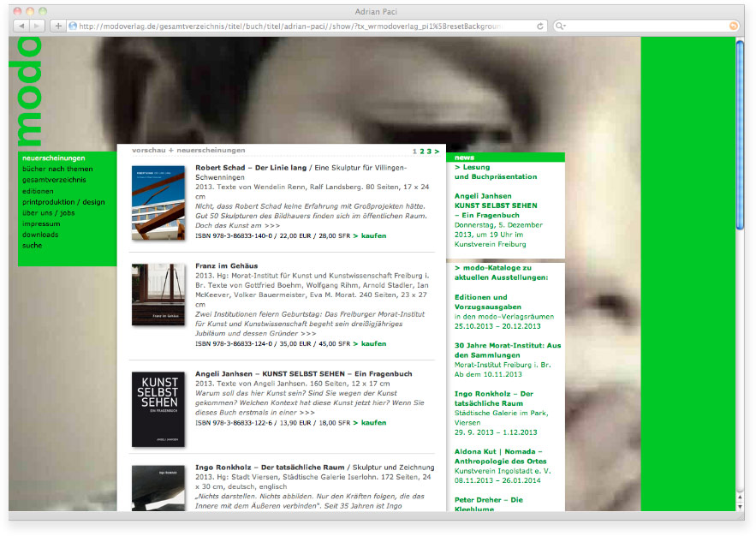Click scrollbar down arrow at bottom right

click(740, 507)
